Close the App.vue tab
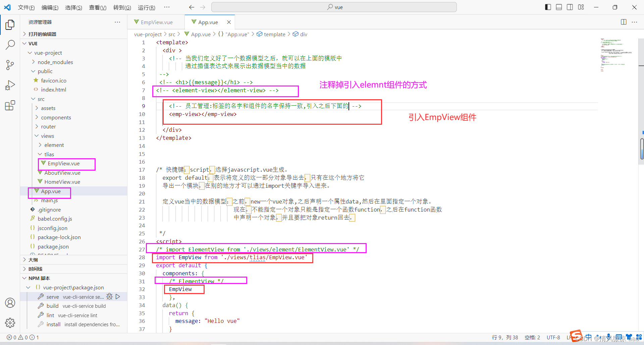The height and width of the screenshot is (345, 644). [229, 22]
